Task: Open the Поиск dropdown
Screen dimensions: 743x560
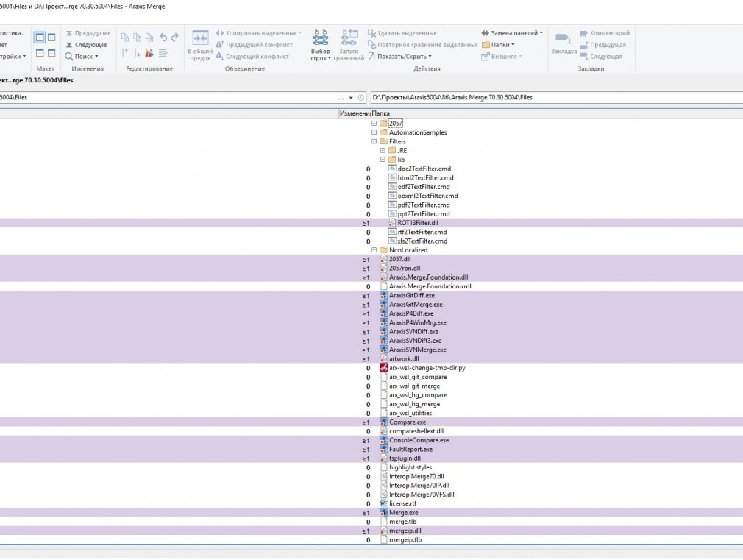Action: click(x=82, y=57)
